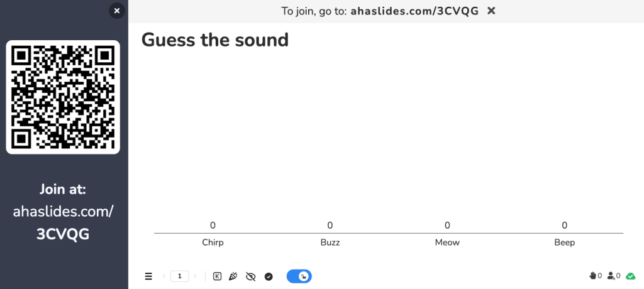
Task: Select the Chirp answer label
Action: click(x=213, y=243)
